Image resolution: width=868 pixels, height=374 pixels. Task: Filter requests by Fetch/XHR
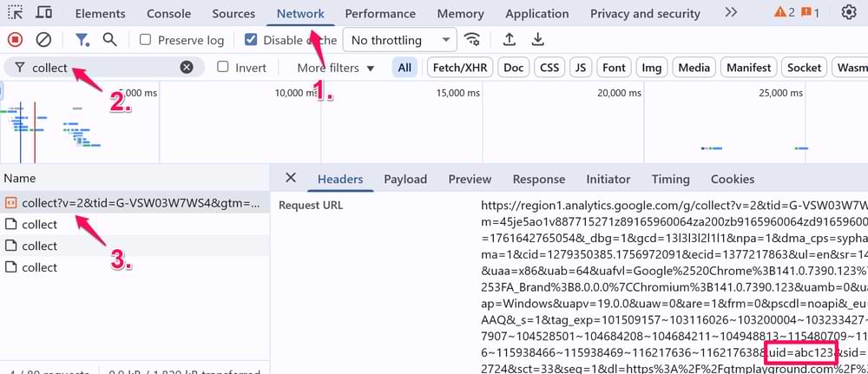459,68
